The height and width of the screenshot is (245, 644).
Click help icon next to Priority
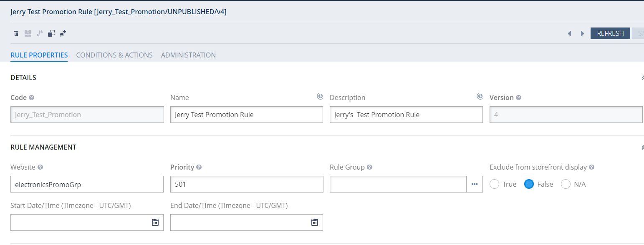199,167
